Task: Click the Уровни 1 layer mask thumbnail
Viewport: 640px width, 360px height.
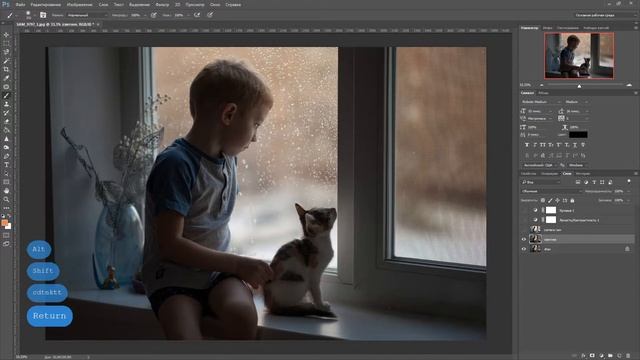Action: pyautogui.click(x=551, y=210)
